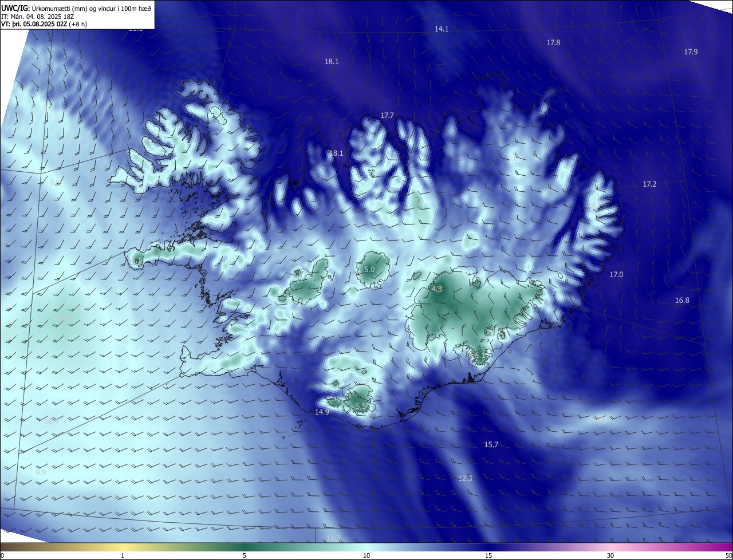Click the 15.7 value over the sea
This screenshot has height=560, width=733.
491,444
